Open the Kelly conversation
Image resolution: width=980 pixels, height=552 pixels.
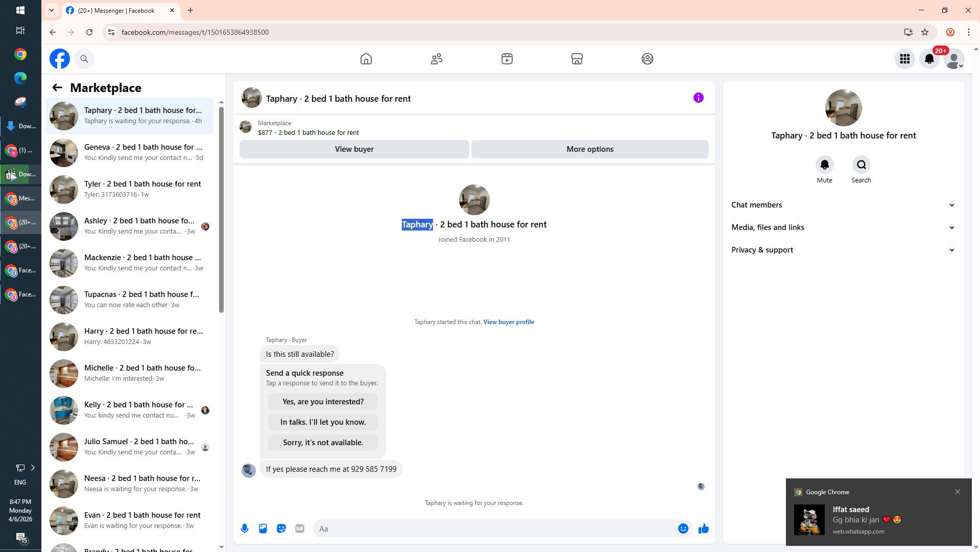(x=130, y=410)
